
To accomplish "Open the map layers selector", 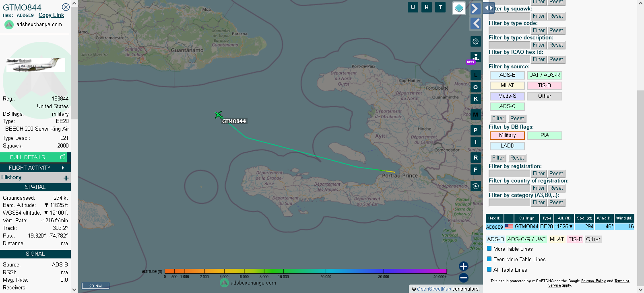I will pos(459,8).
